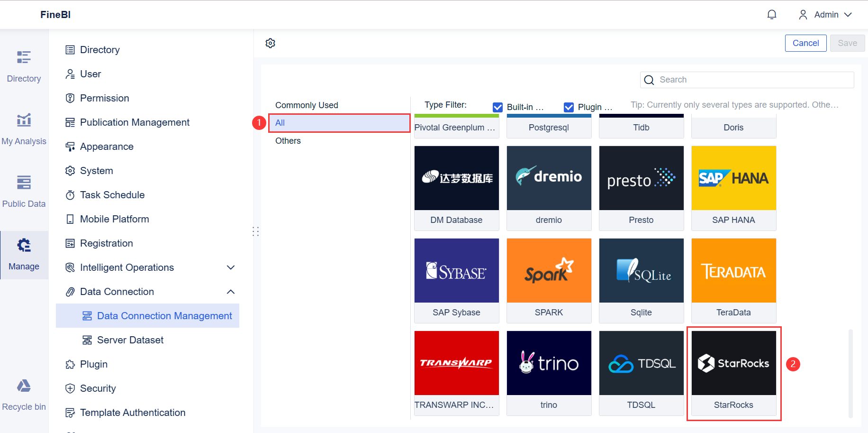Collapse the Data Connection tree section
This screenshot has width=868, height=433.
[x=231, y=292]
